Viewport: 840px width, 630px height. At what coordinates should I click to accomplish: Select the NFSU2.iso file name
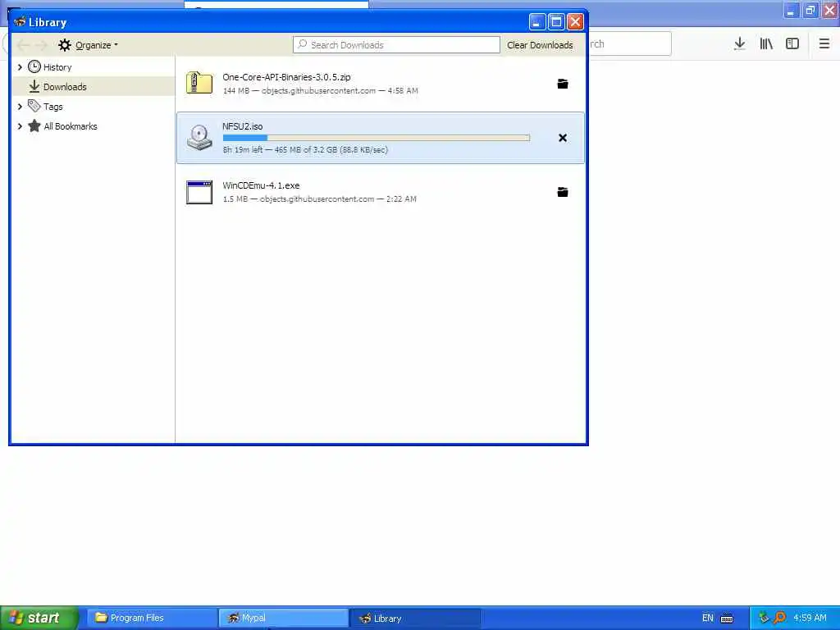(x=243, y=126)
